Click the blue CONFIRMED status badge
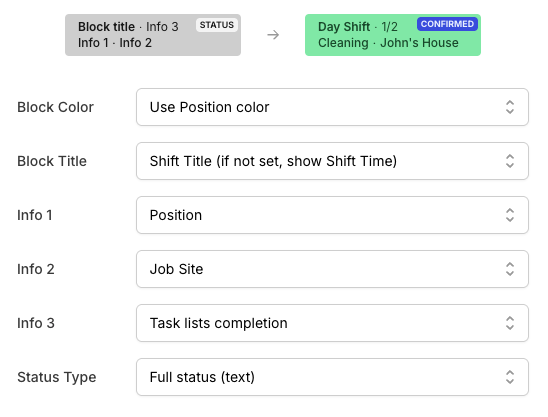Screen dimensions: 548x417 (447, 24)
